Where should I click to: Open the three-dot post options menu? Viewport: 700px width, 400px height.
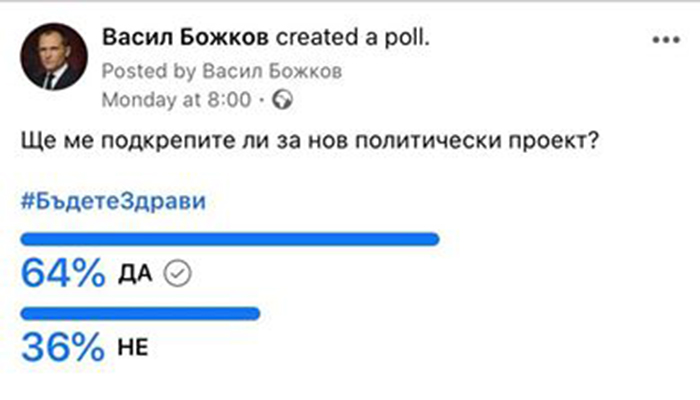pyautogui.click(x=666, y=40)
